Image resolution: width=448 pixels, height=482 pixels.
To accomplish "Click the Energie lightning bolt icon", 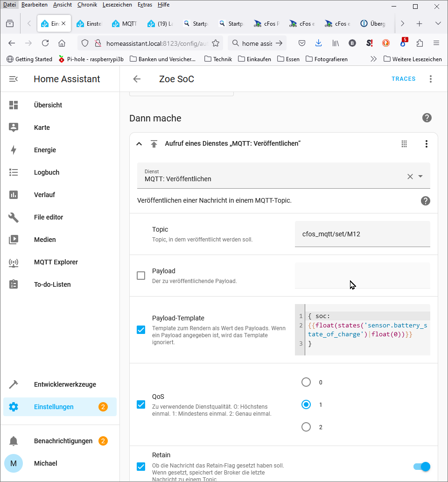I will click(14, 150).
